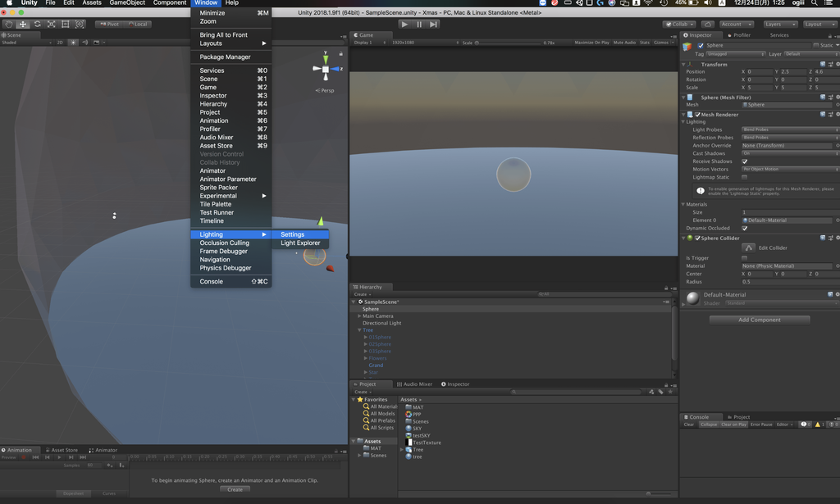The image size is (840, 504).
Task: Toggle Lightmap Static checkbox
Action: point(745,177)
